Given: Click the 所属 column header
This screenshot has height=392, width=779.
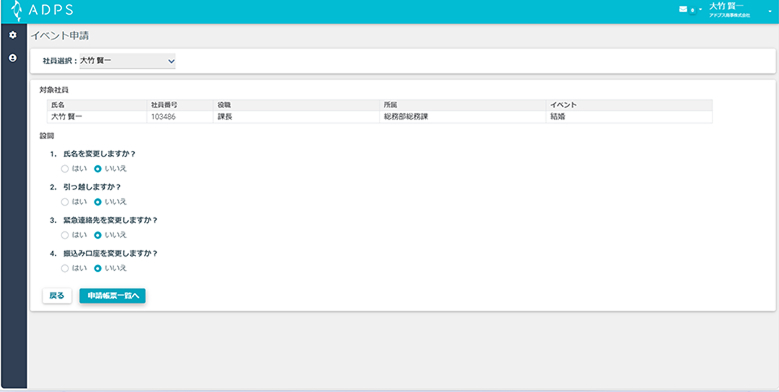Looking at the screenshot, I should click(463, 105).
